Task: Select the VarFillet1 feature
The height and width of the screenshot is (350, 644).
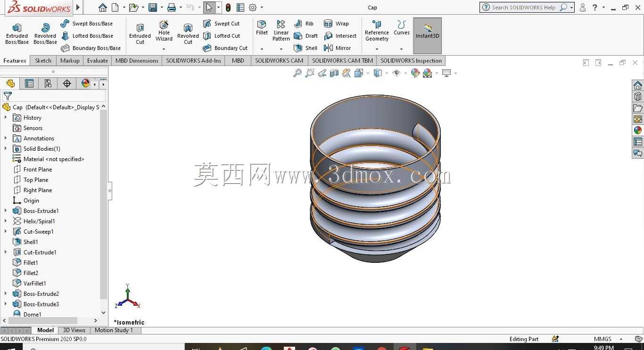Action: (34, 284)
